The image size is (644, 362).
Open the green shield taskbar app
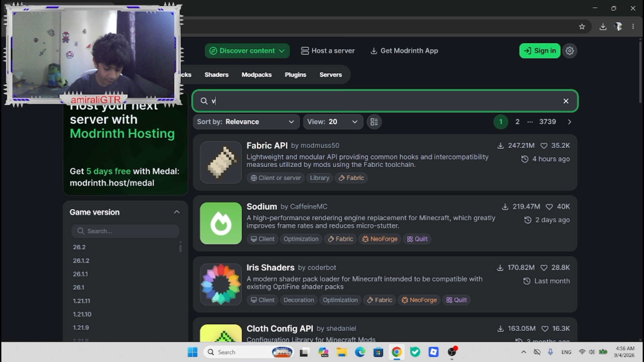pyautogui.click(x=415, y=352)
